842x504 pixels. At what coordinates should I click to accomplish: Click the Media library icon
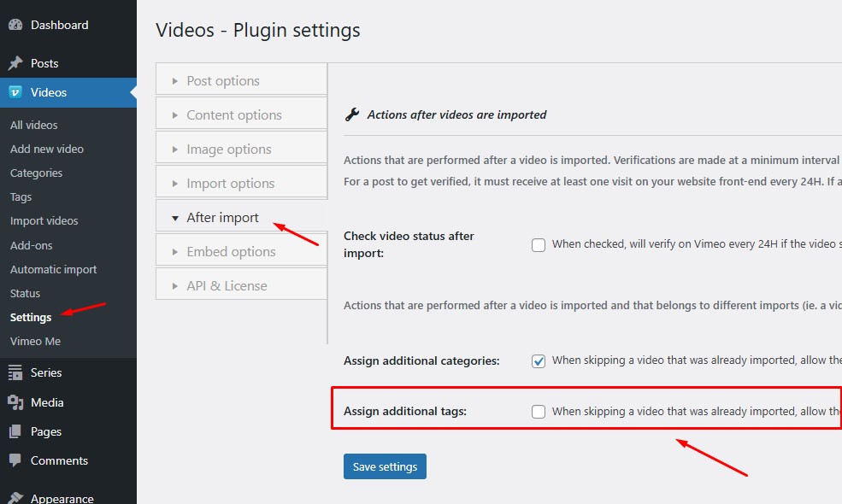point(15,402)
